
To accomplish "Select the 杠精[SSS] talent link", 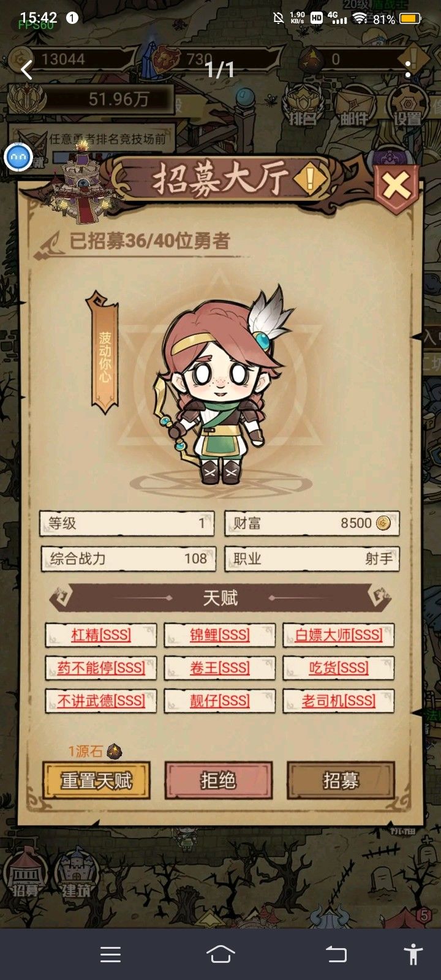I will 101,635.
